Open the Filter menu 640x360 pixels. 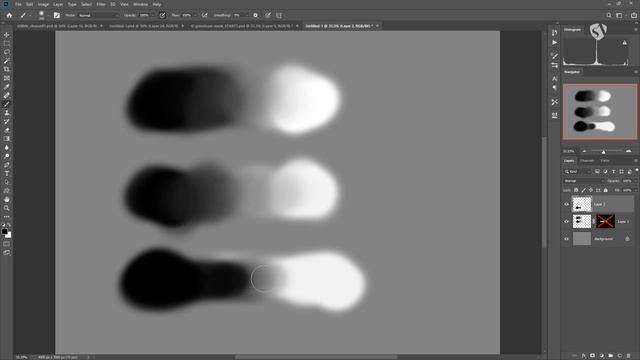101,4
